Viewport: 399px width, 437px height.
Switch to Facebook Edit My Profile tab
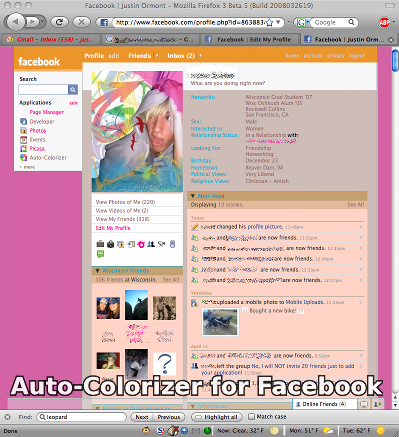[250, 39]
